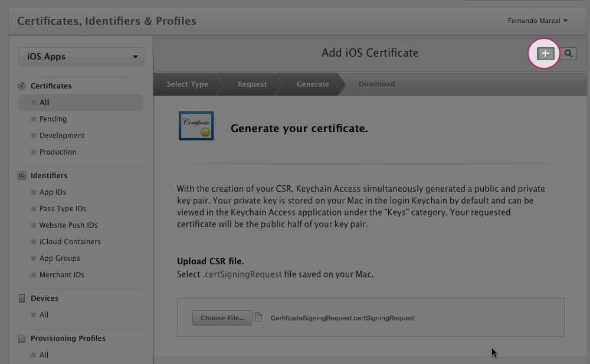Image resolution: width=590 pixels, height=364 pixels.
Task: Select All under Provisioning Profiles
Action: [44, 355]
